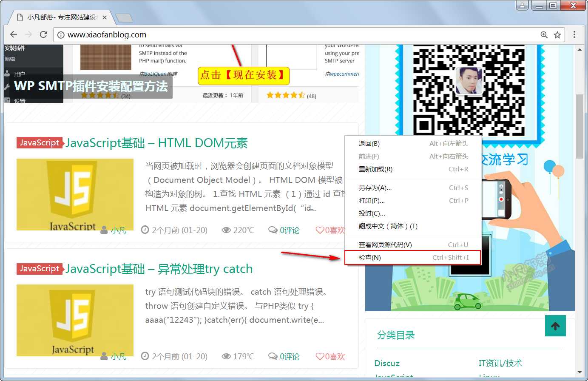
Task: Click the browser back arrow
Action: coord(14,34)
